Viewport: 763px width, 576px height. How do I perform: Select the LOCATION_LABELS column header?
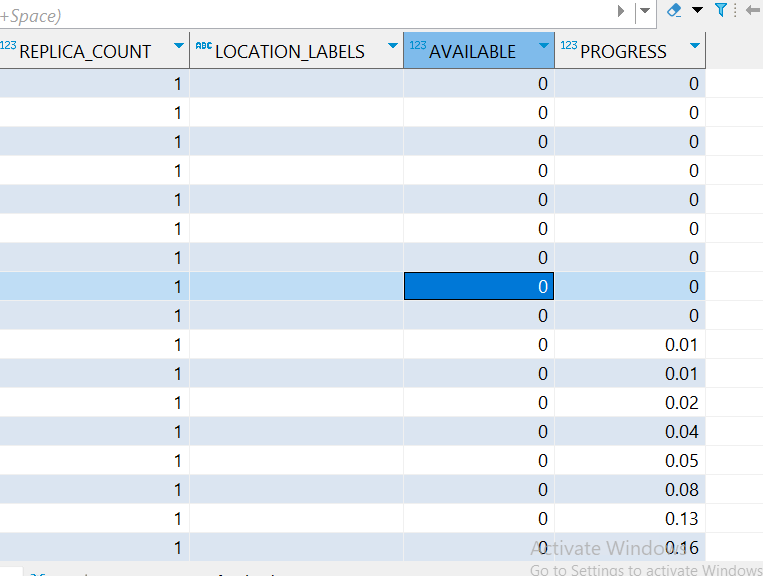(296, 51)
